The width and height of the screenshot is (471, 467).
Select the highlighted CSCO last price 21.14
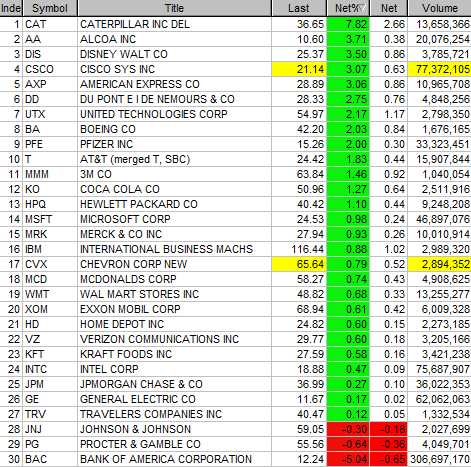[x=299, y=69]
